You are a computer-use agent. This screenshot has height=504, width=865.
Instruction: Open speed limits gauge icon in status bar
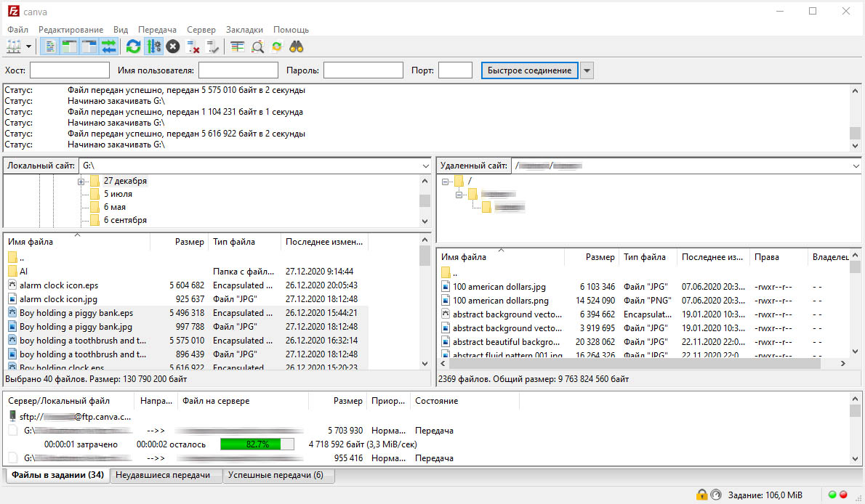(715, 495)
